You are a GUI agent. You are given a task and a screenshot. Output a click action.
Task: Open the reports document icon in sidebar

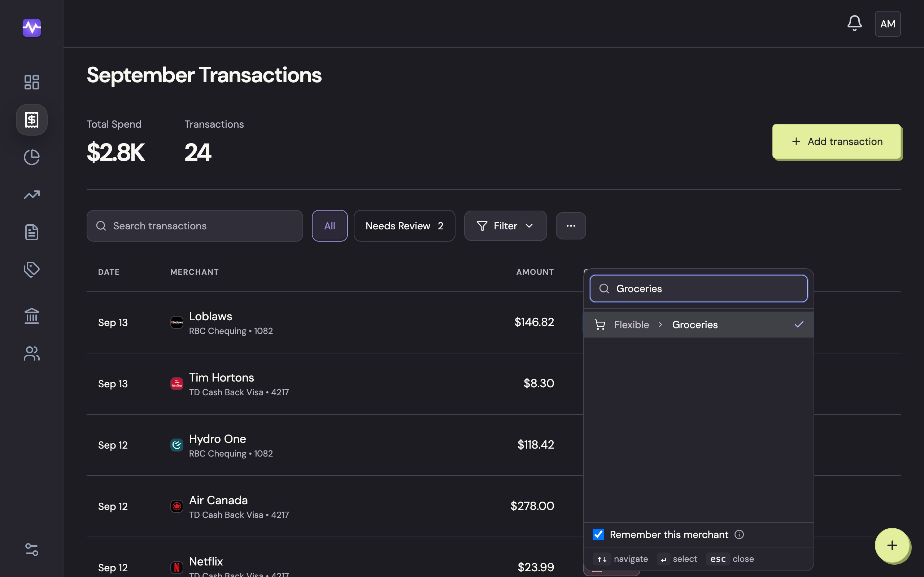pos(32,232)
